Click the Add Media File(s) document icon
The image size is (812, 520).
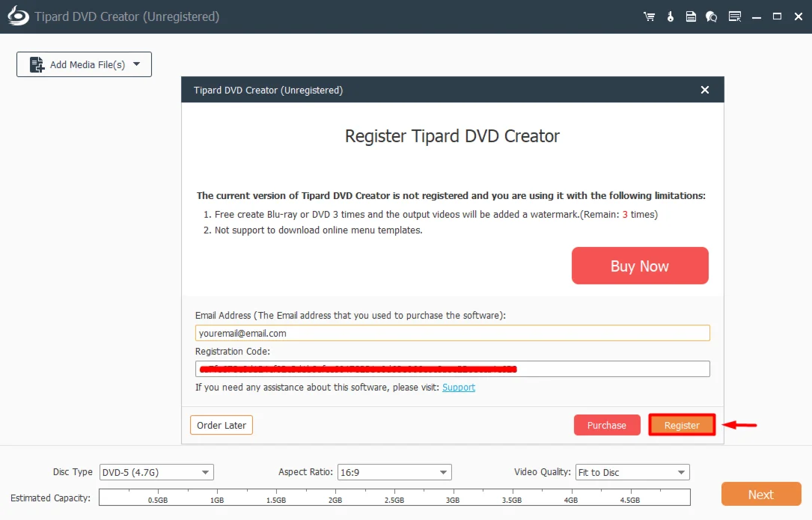tap(37, 64)
